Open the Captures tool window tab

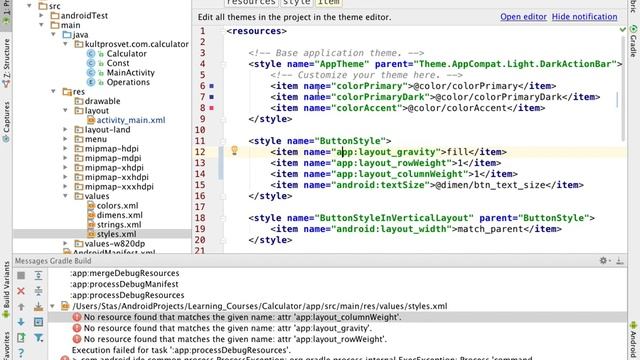tap(6, 122)
